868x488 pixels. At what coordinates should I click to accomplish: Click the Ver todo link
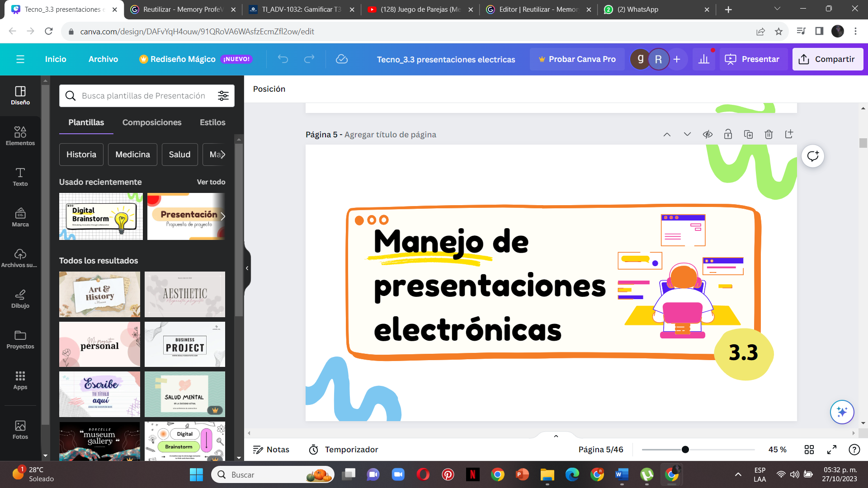(x=211, y=182)
